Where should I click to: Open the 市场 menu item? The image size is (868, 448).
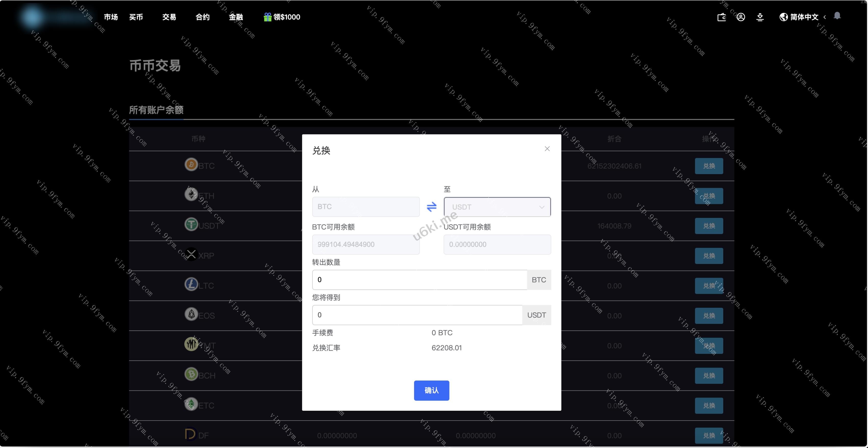[x=111, y=17]
